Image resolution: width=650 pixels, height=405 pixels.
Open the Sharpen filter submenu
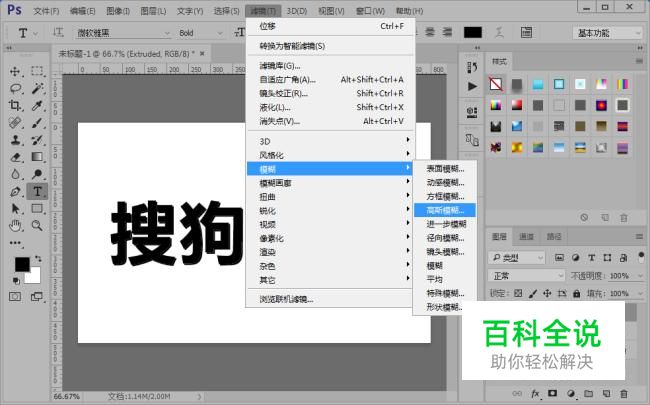tap(330, 211)
